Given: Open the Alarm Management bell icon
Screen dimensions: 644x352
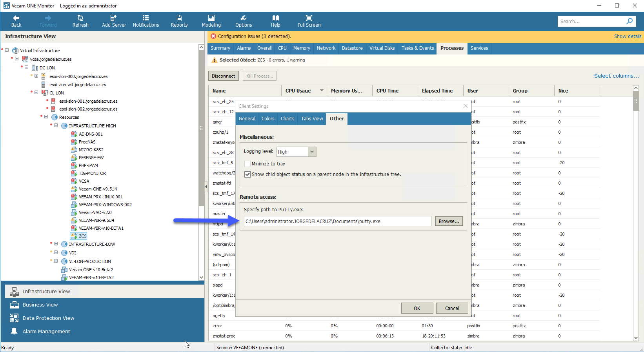Looking at the screenshot, I should tap(14, 331).
